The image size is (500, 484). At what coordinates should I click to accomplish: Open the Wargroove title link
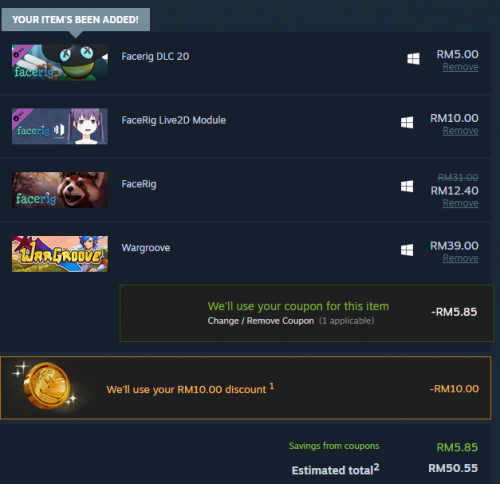[x=146, y=248]
